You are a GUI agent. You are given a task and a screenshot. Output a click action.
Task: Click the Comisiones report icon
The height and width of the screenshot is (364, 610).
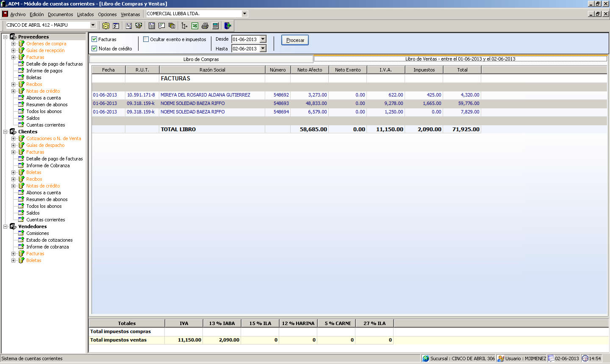click(x=21, y=233)
